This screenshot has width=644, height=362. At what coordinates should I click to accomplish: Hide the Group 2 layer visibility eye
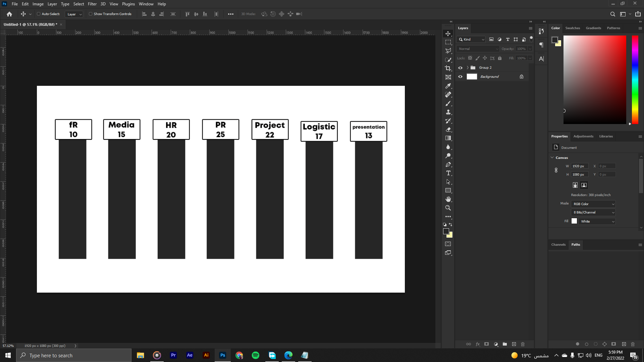click(x=460, y=68)
